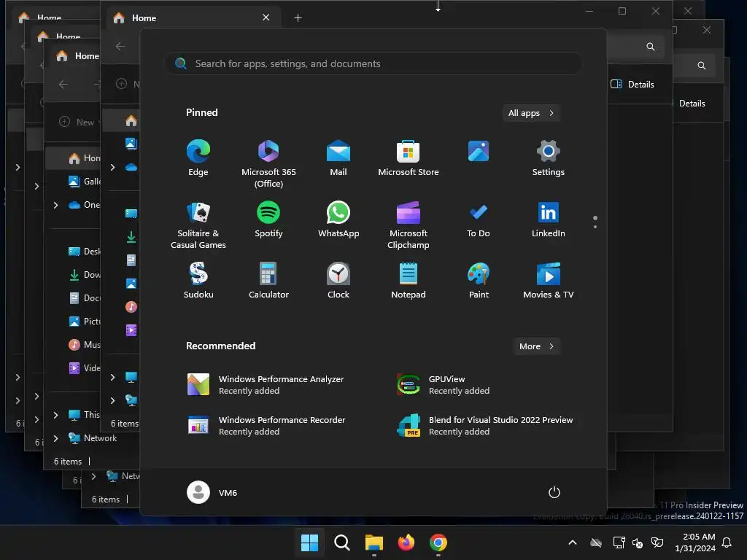Expand This PC node in navigation pane

55,415
